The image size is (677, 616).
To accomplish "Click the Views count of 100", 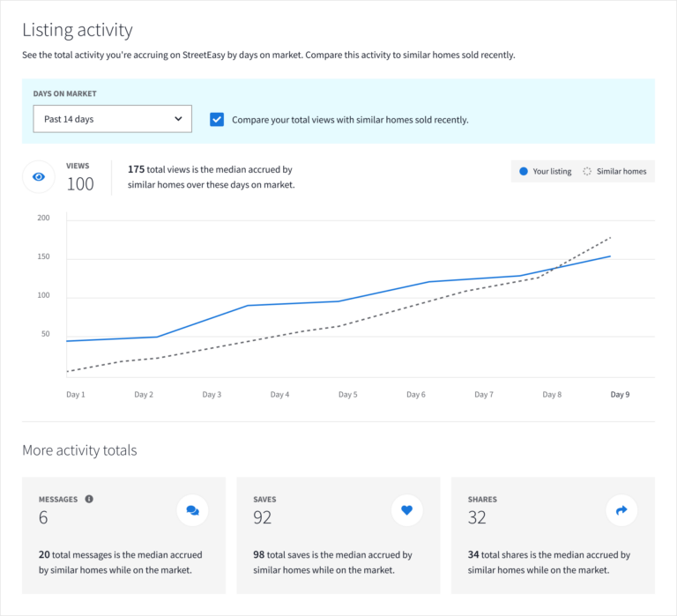I will (x=80, y=183).
